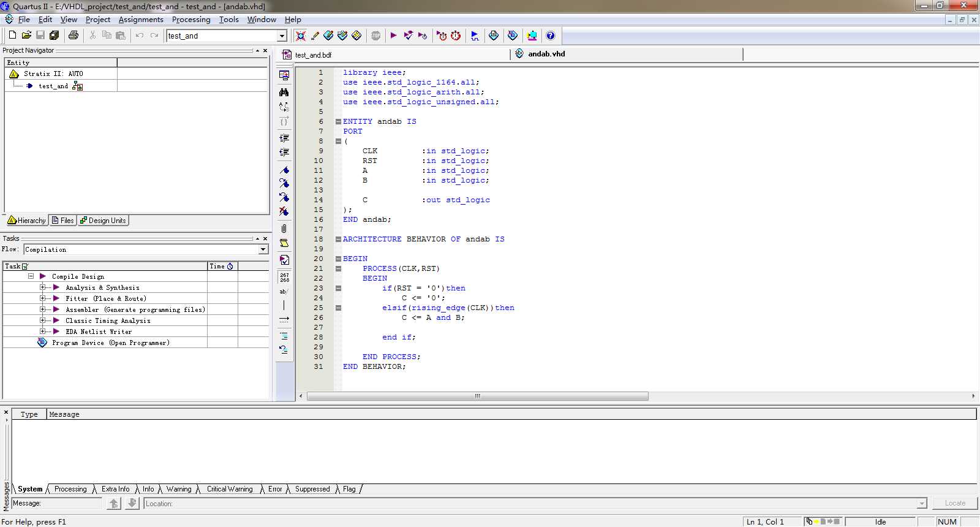Open the Assignments menu
This screenshot has width=980, height=527.
(141, 20)
